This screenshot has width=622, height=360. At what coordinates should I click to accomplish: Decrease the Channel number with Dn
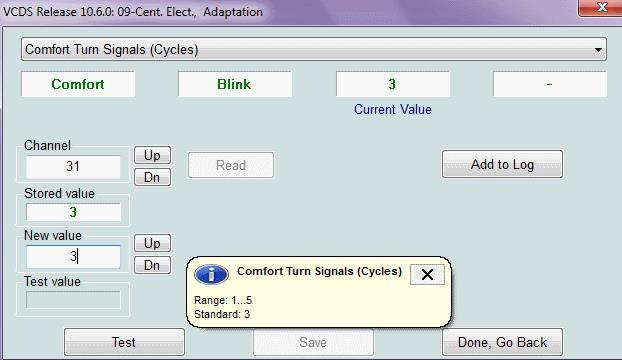(x=152, y=177)
